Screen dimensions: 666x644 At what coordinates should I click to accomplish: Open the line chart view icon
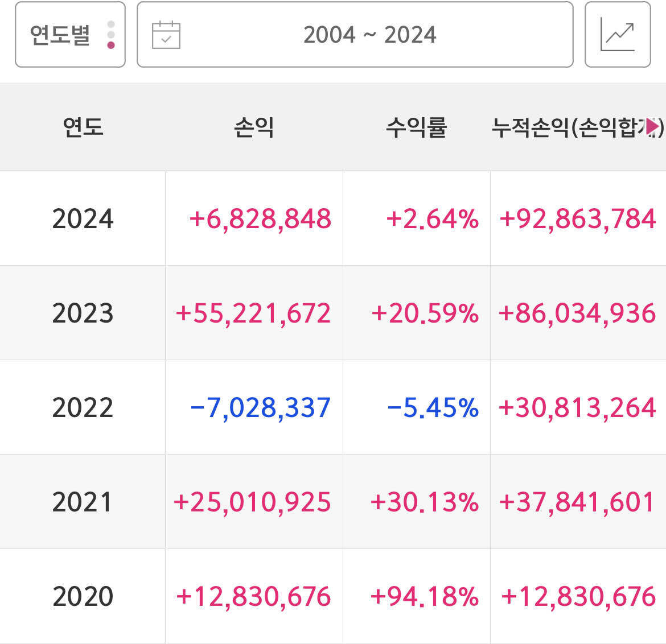[x=618, y=34]
